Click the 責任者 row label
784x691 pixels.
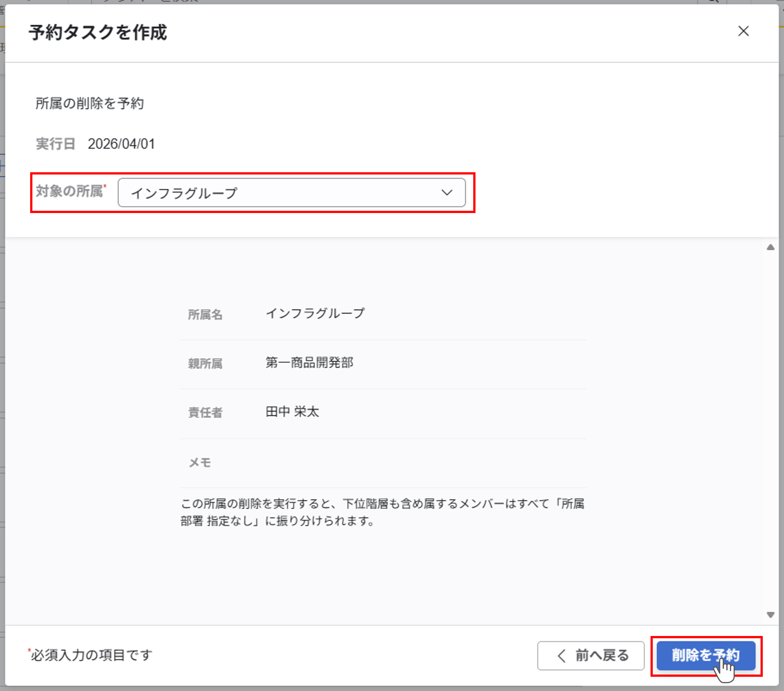pyautogui.click(x=205, y=412)
